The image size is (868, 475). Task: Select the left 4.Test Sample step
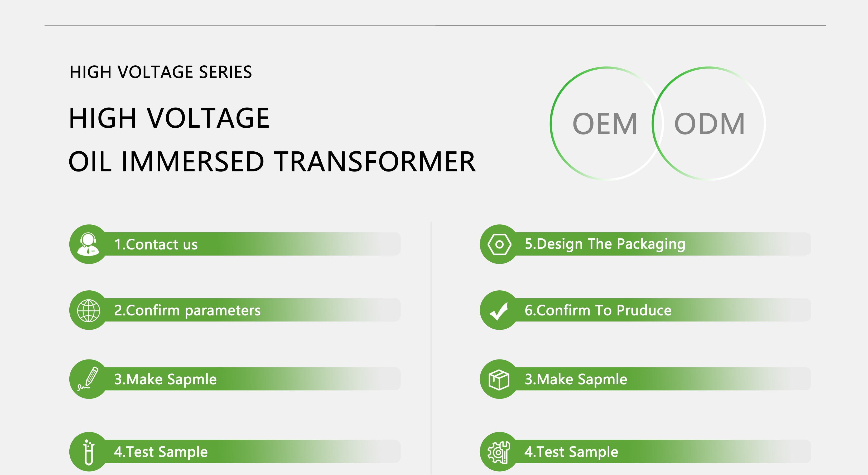(235, 452)
